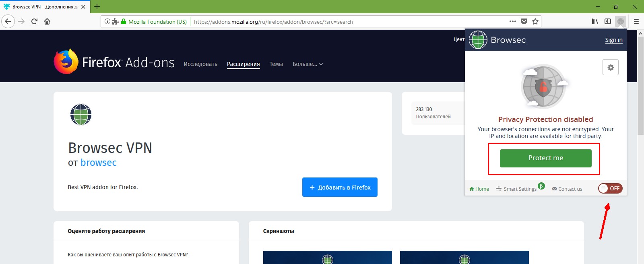Expand the Больше... dropdown menu

(308, 64)
